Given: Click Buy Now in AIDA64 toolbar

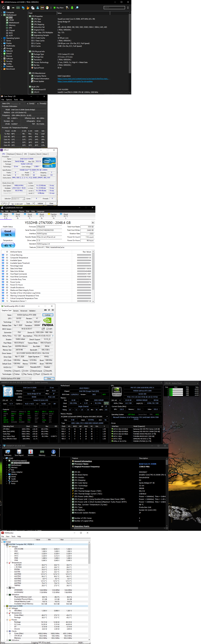Looking at the screenshot, I should [58, 8].
